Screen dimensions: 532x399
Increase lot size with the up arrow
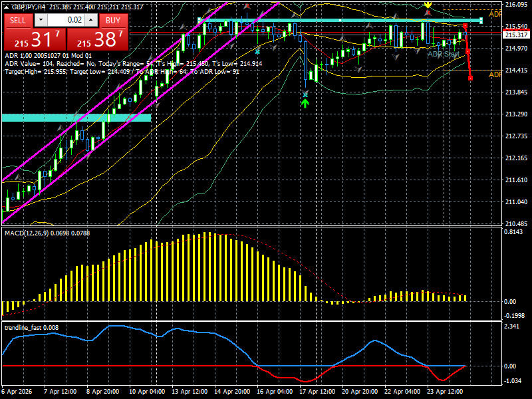pyautogui.click(x=90, y=20)
